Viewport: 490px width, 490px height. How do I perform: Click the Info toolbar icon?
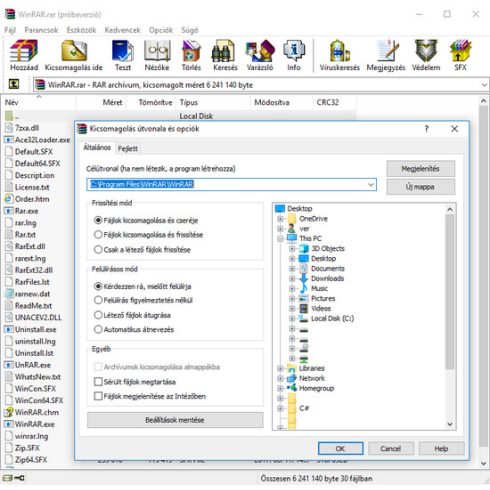(x=294, y=51)
